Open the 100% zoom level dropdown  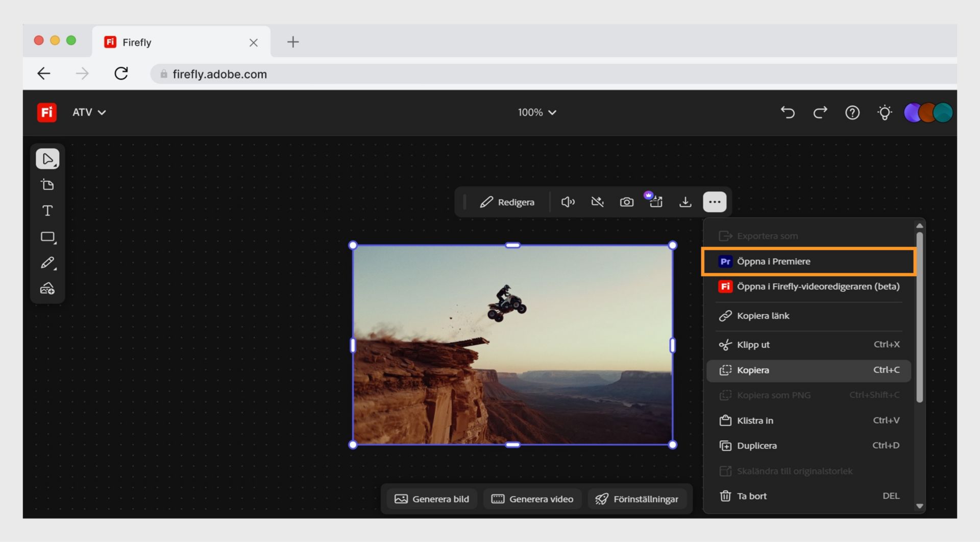click(537, 112)
